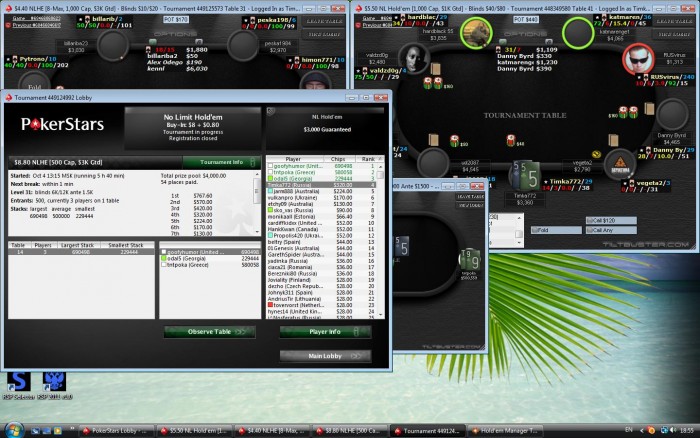Click the up arrow of the player list scrollbar
This screenshot has height=438, width=700.
coord(381,166)
